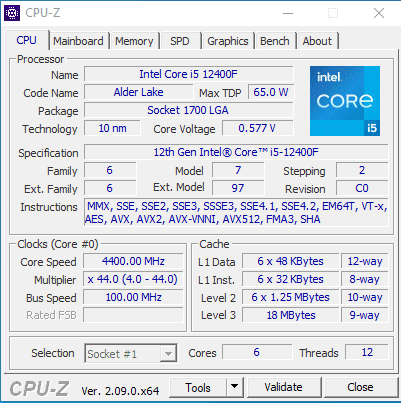Click the Instructions list starting with MMX

(236, 213)
